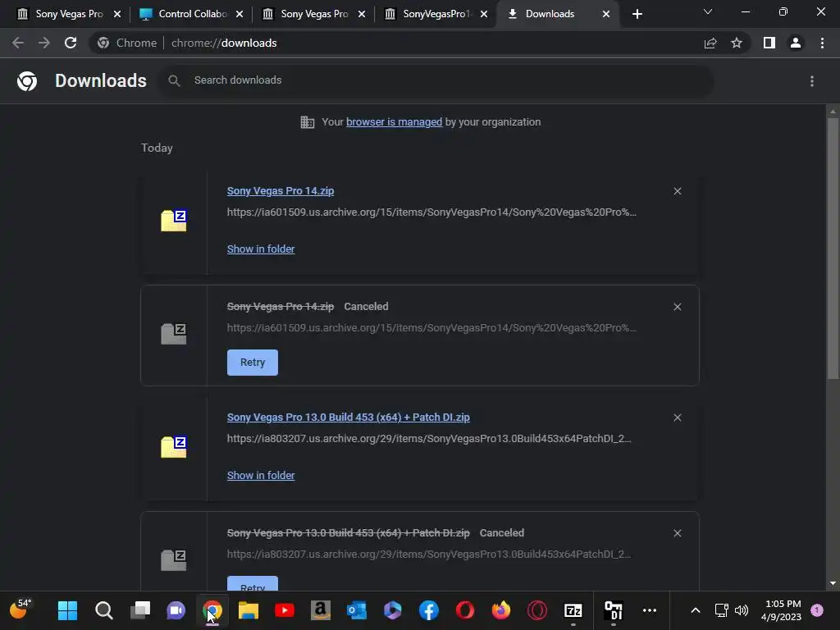Close the Control Collabo tab
The image size is (840, 630).
click(x=240, y=15)
